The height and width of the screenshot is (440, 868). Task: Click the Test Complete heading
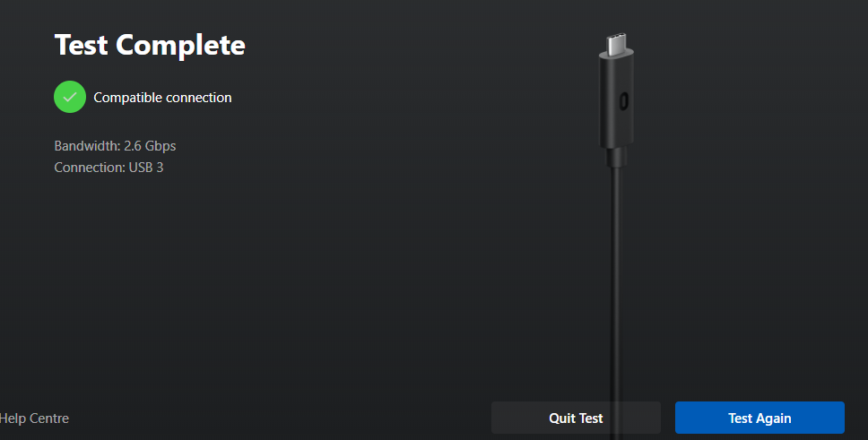coord(150,45)
